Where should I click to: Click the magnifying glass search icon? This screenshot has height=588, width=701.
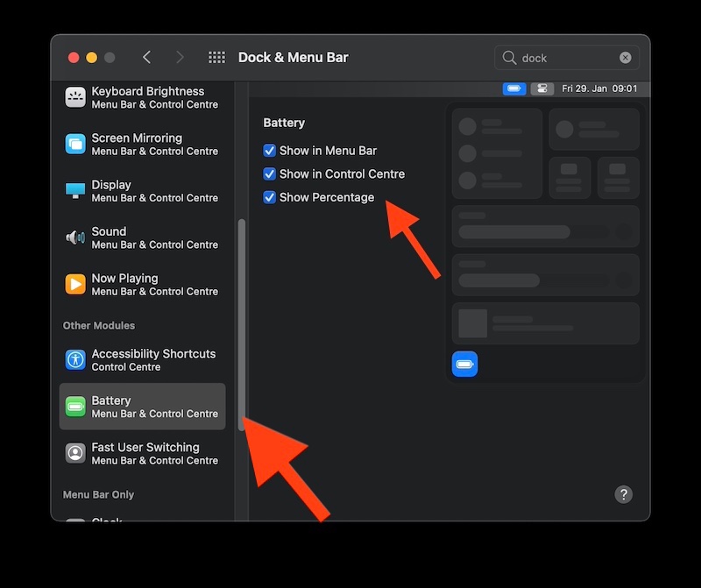pyautogui.click(x=509, y=57)
